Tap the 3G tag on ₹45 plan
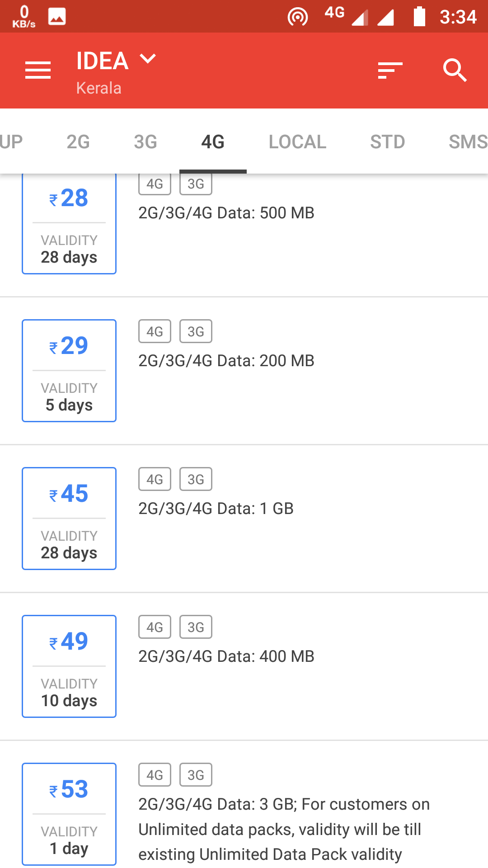 [196, 479]
